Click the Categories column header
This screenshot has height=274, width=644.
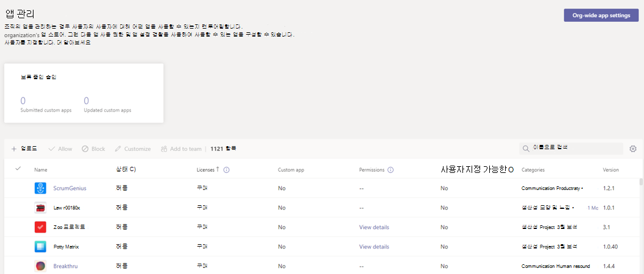533,170
